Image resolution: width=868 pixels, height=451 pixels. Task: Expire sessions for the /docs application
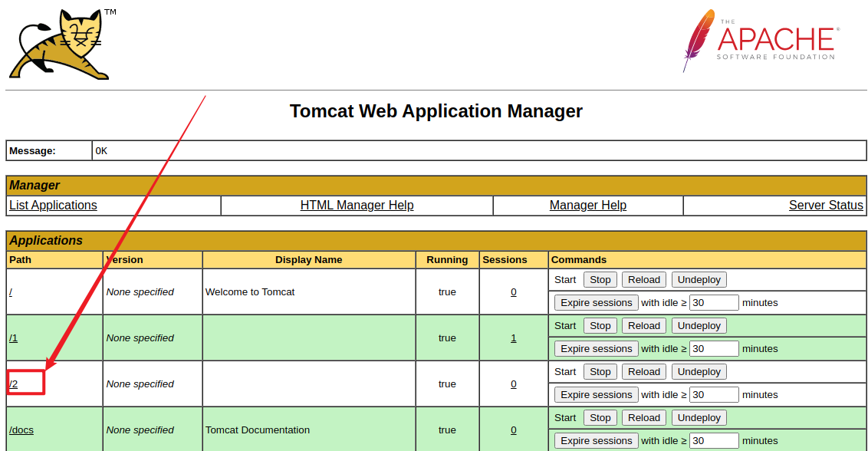[597, 440]
